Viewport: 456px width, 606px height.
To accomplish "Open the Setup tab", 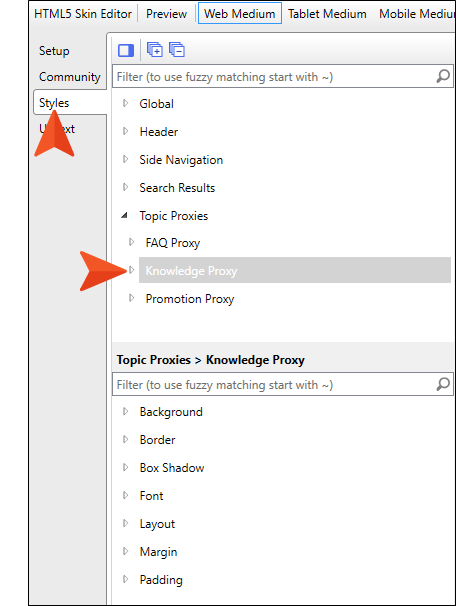I will [x=54, y=51].
